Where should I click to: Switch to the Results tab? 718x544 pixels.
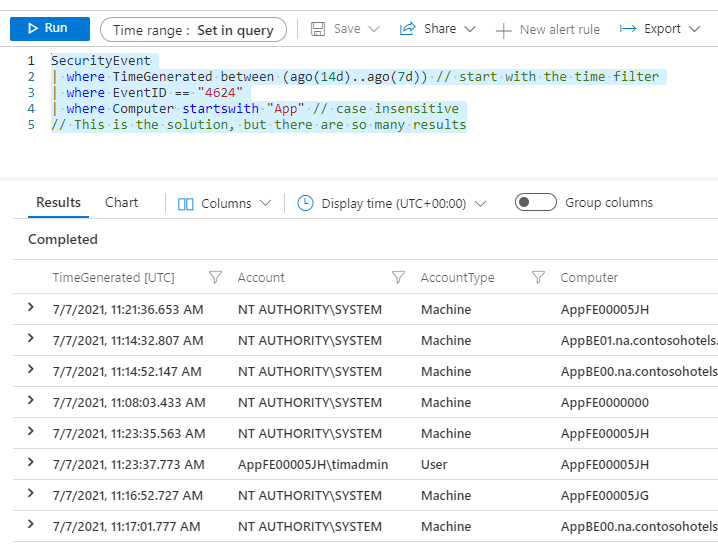pyautogui.click(x=58, y=202)
